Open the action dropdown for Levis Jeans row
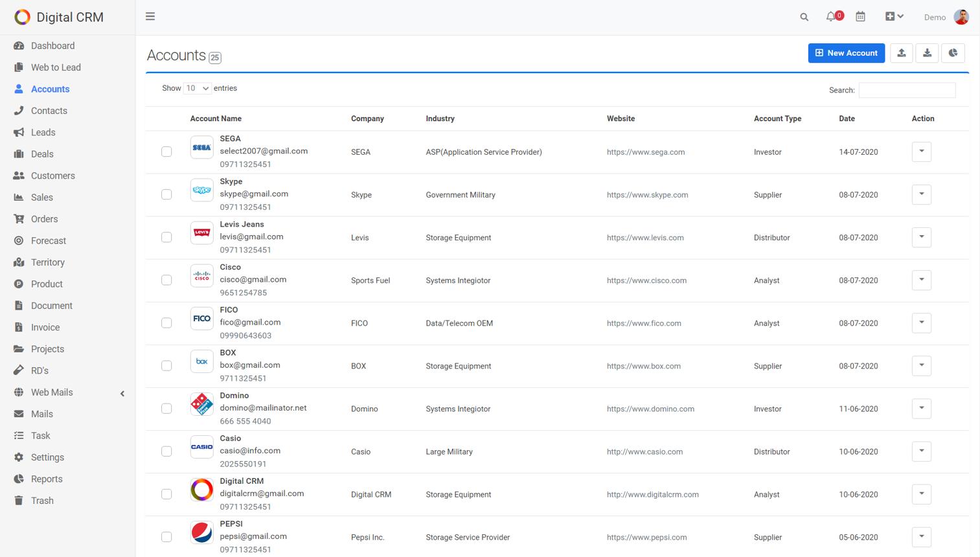 (x=921, y=237)
